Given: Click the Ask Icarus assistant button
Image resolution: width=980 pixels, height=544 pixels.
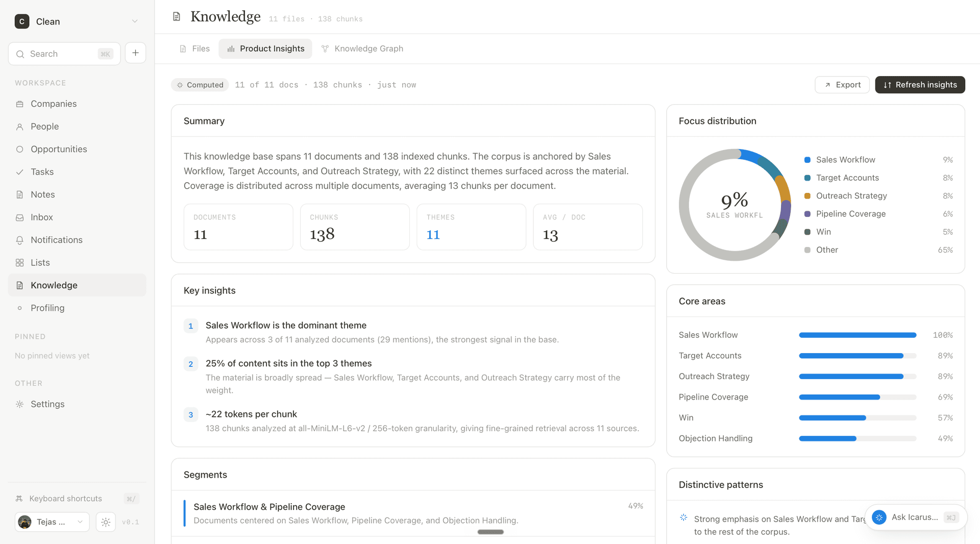Looking at the screenshot, I should click(916, 517).
